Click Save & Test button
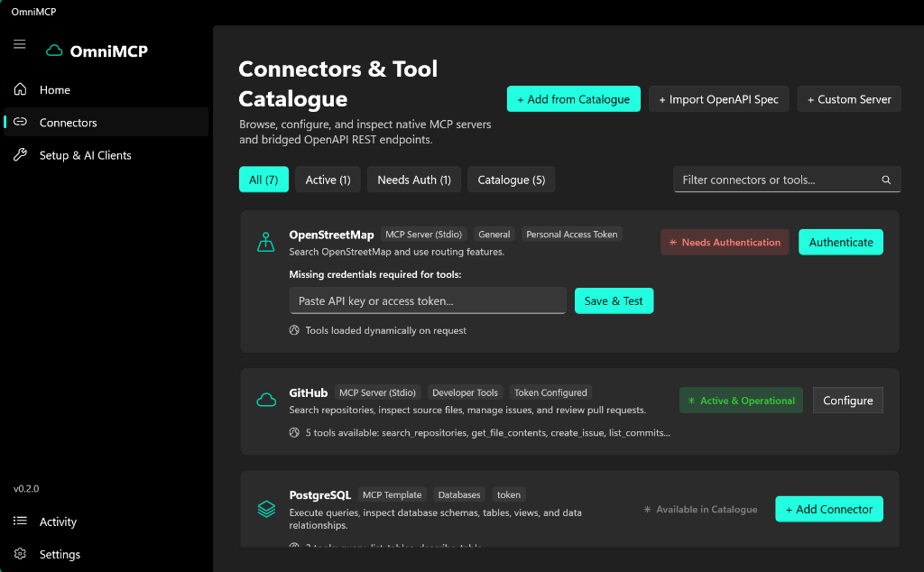This screenshot has width=924, height=572. [x=614, y=301]
